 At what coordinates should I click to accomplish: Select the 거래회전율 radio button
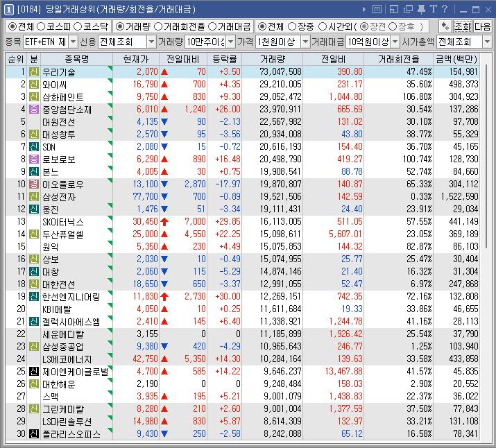(x=158, y=26)
